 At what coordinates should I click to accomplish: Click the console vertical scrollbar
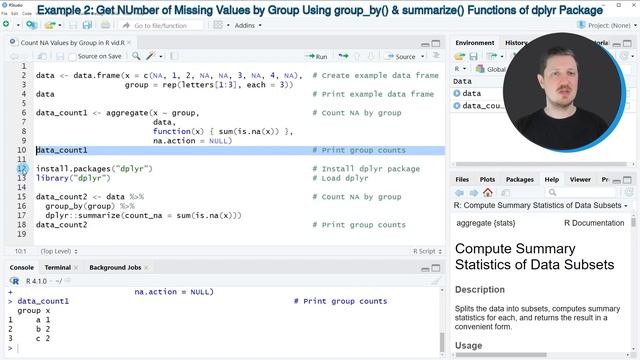click(x=442, y=342)
